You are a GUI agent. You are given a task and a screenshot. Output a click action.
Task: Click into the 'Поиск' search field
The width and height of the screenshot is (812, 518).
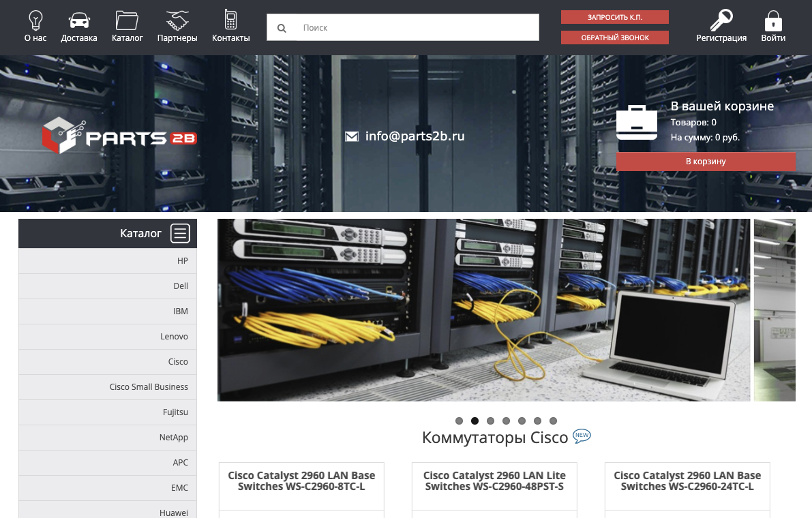click(416, 28)
